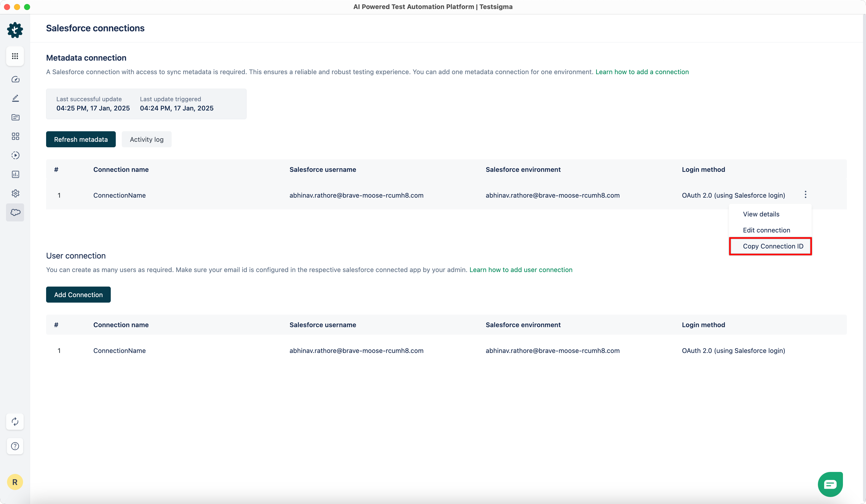Select View details from the menu
The width and height of the screenshot is (866, 504).
[x=761, y=214]
